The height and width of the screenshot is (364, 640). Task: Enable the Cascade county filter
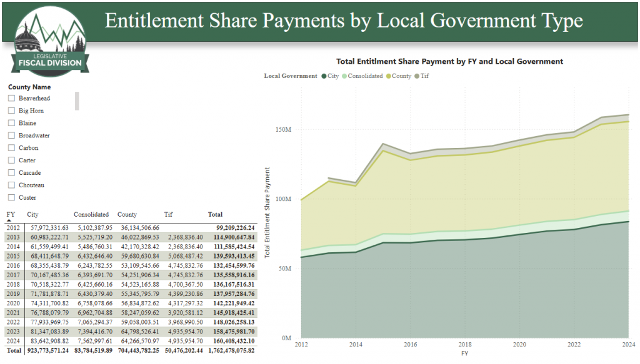click(x=11, y=173)
